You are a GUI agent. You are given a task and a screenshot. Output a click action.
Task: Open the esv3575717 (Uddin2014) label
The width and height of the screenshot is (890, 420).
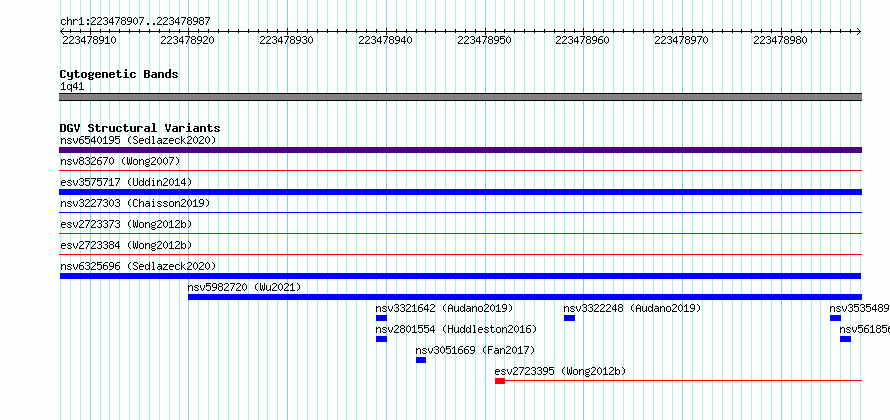click(x=126, y=182)
